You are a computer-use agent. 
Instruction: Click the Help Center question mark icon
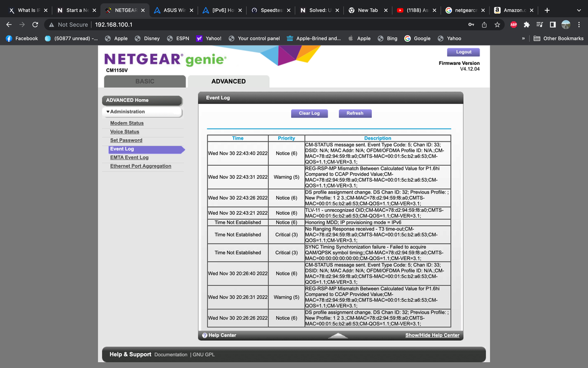[x=206, y=334]
